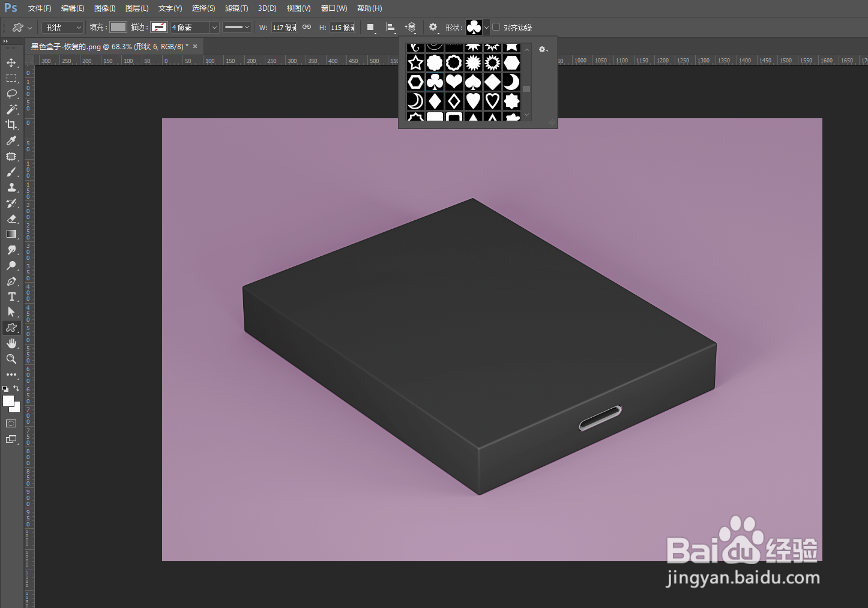Image resolution: width=868 pixels, height=608 pixels.
Task: Select the Move tool
Action: tap(11, 62)
